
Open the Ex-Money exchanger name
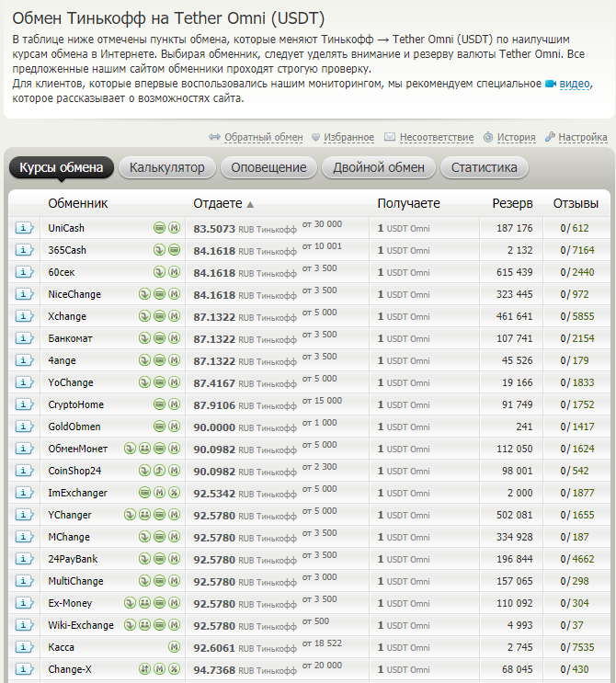click(x=70, y=603)
